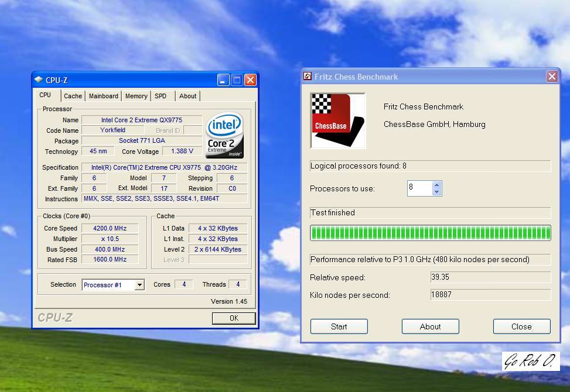Click the package value Socket 771 LGA
The height and width of the screenshot is (392, 570).
point(142,140)
